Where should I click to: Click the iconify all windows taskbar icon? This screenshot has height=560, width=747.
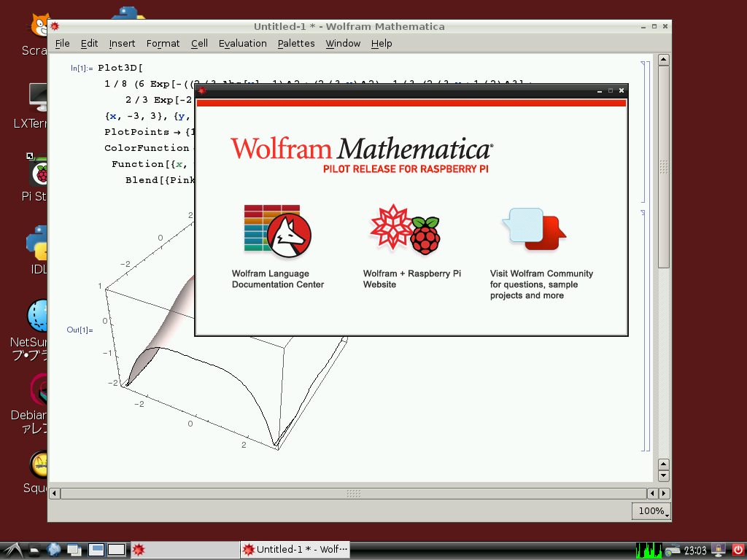pyautogui.click(x=74, y=550)
